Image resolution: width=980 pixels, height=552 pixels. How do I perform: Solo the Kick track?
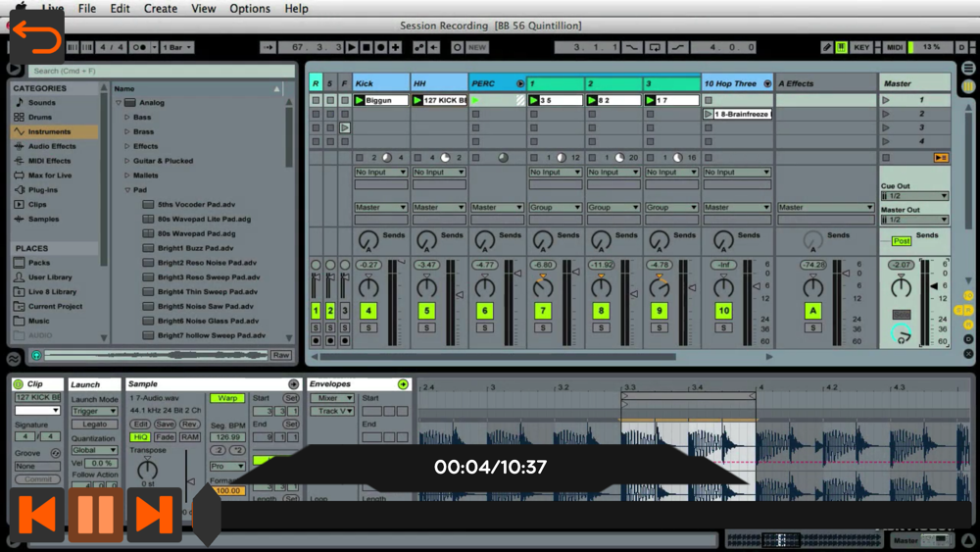pos(368,327)
